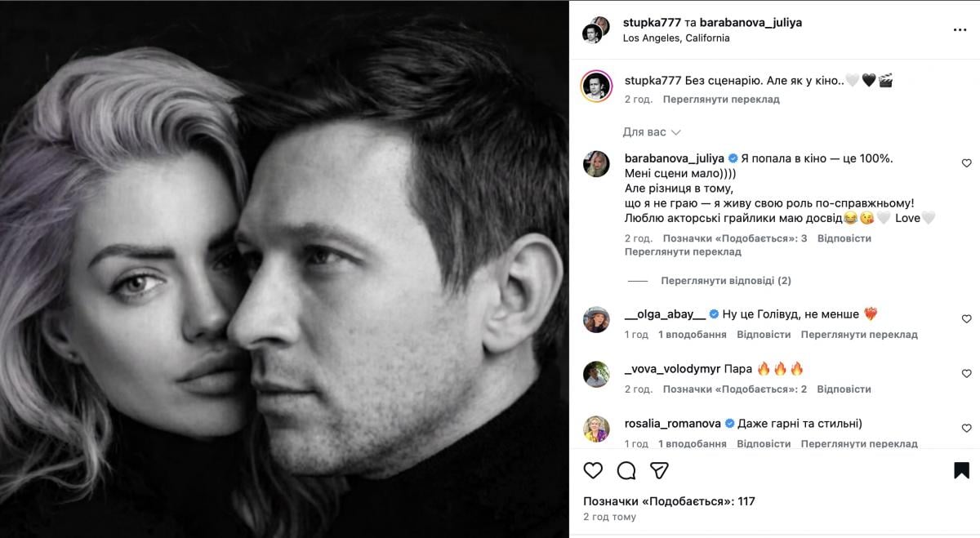
Task: Reply to rosalia_romanova's comment
Action: (x=764, y=444)
